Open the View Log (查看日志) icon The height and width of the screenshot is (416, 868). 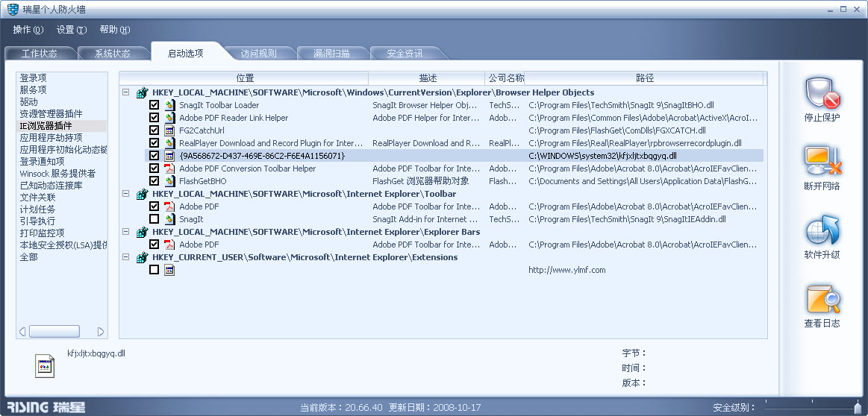(x=822, y=299)
